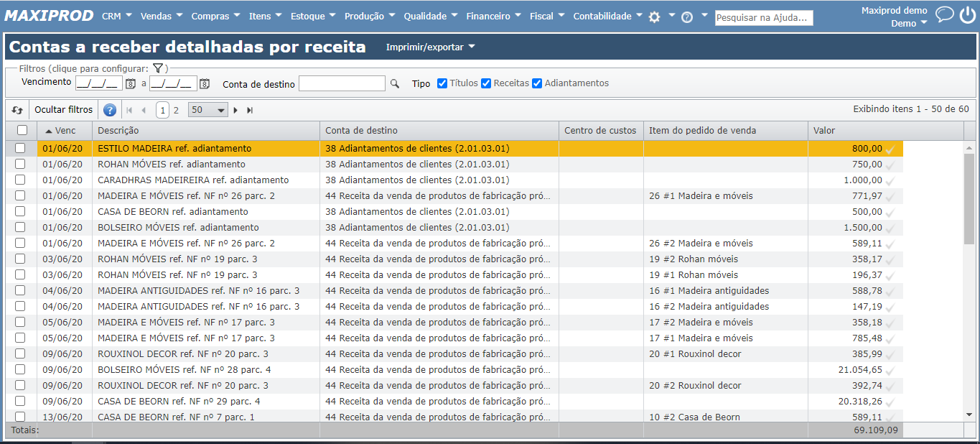980x444 pixels.
Task: Toggle the Títulos checkbox
Action: pyautogui.click(x=442, y=83)
